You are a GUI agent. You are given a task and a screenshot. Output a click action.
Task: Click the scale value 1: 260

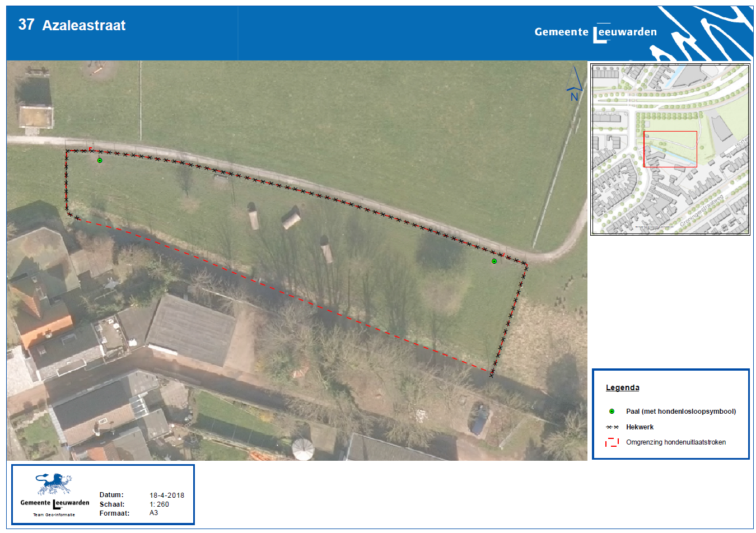click(159, 504)
